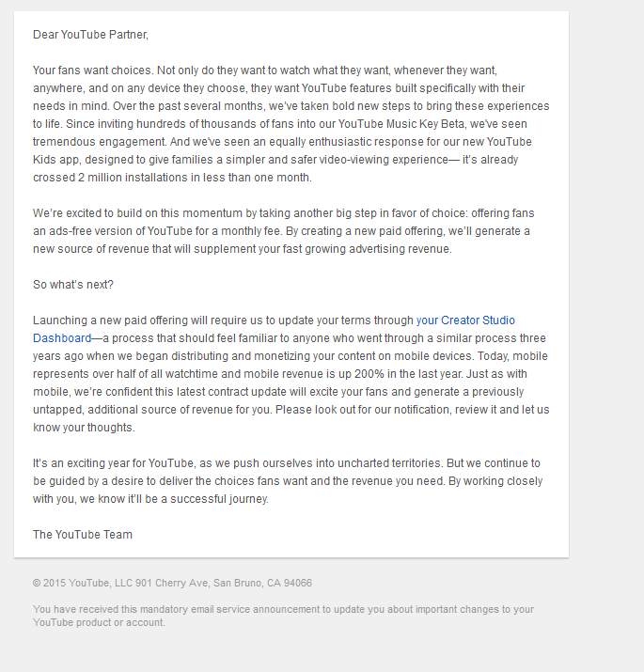Click the words 'know your thoughts.'
The width and height of the screenshot is (644, 672).
pyautogui.click(x=84, y=428)
